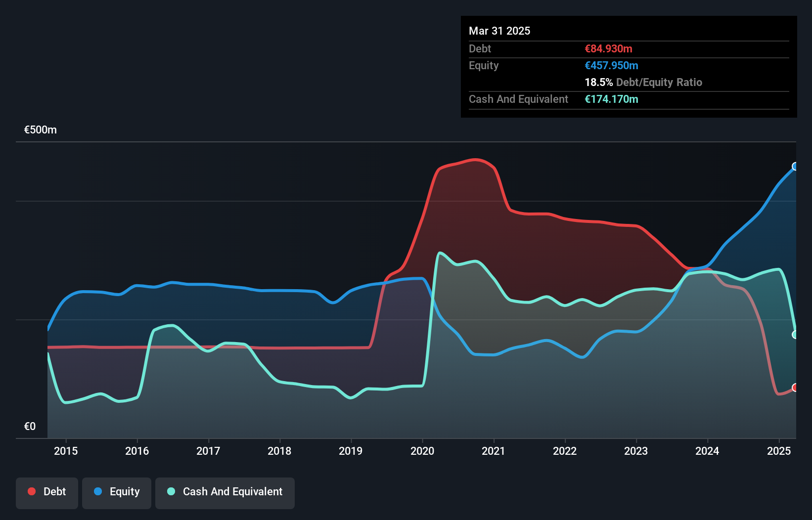812x520 pixels.
Task: Toggle the Debt series legend button
Action: (x=47, y=493)
